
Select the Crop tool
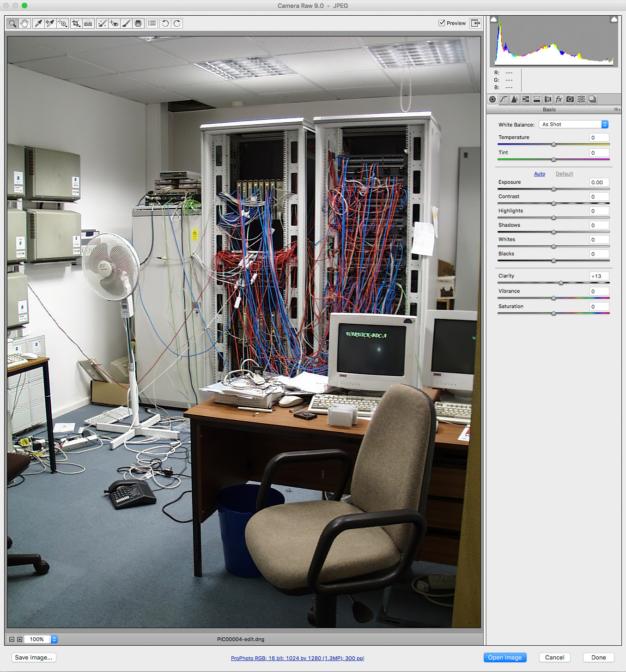pos(76,23)
